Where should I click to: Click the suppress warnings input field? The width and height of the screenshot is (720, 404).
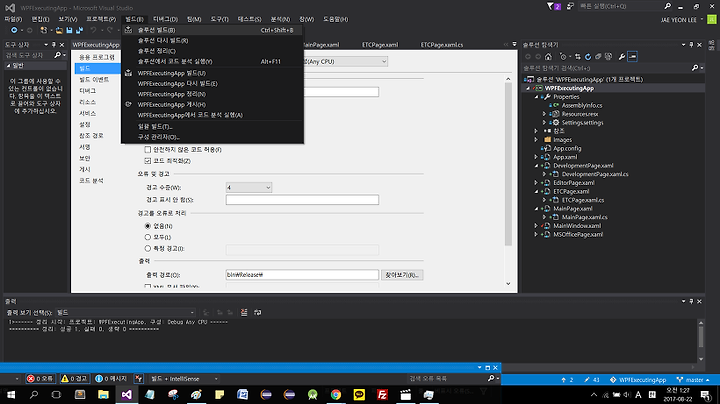302,200
